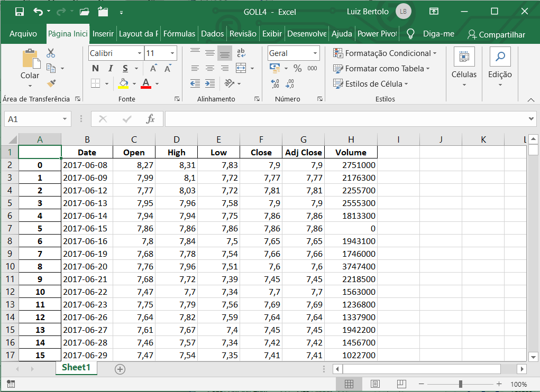
Task: Open the Fórmulas ribbon tab
Action: [179, 34]
